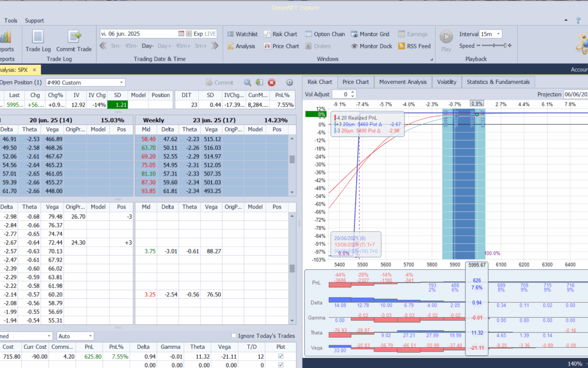
Task: Switch to the Volatility tab
Action: click(x=446, y=82)
